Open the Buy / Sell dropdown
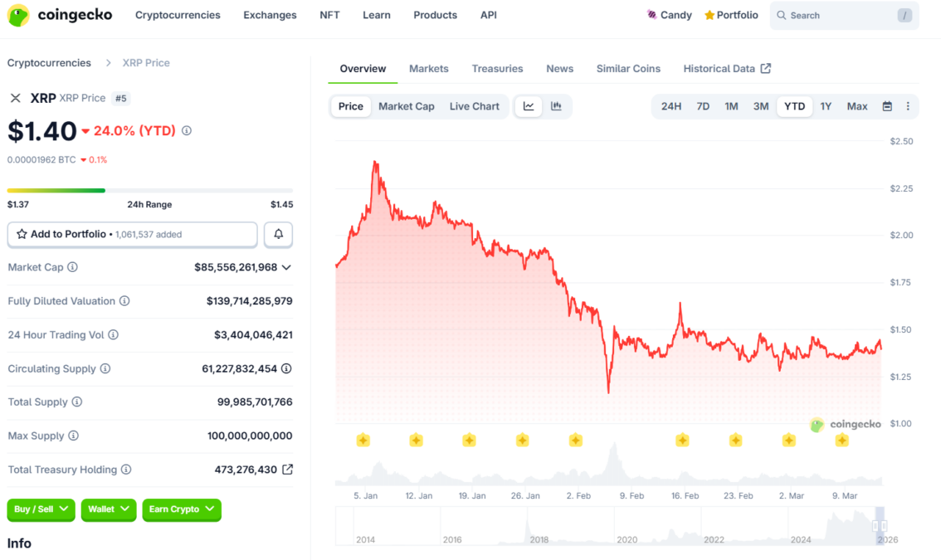Viewport: 941px width, 560px height. [41, 509]
